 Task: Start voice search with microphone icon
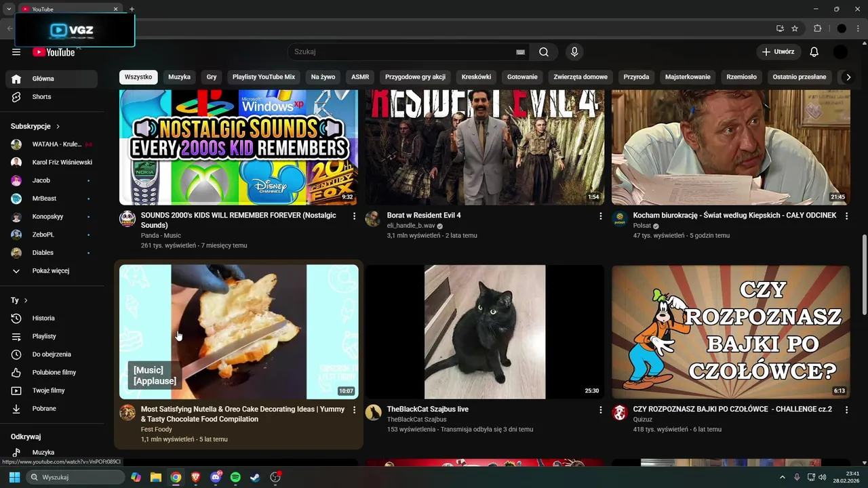574,52
